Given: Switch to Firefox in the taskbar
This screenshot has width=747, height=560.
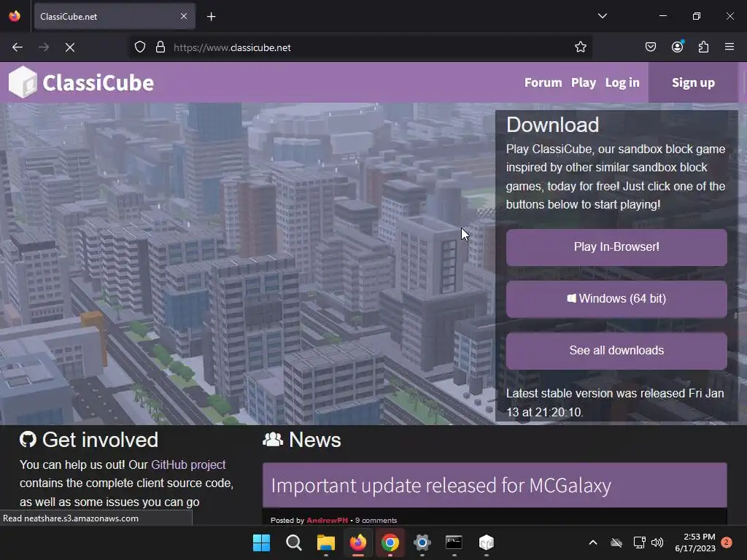Looking at the screenshot, I should click(358, 542).
